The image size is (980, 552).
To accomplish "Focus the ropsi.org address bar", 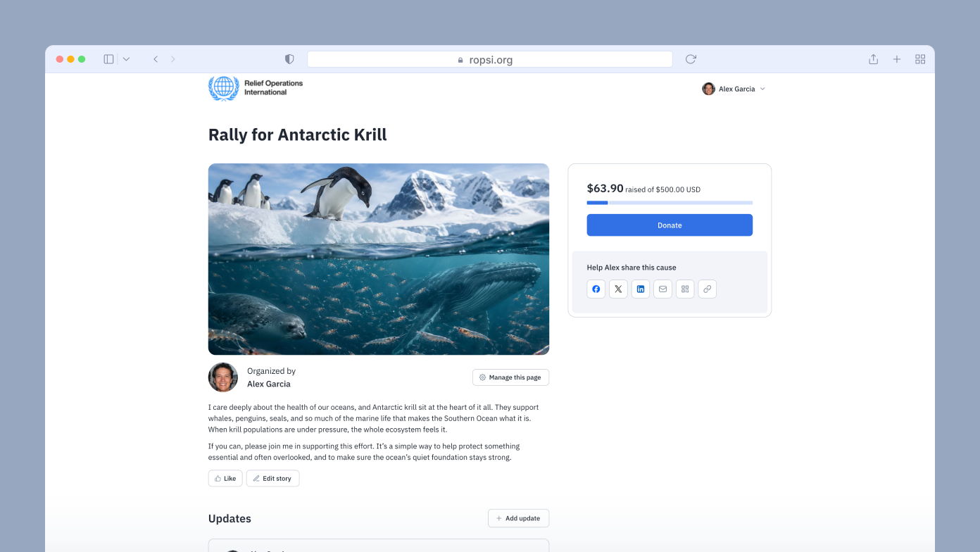I will (x=490, y=59).
